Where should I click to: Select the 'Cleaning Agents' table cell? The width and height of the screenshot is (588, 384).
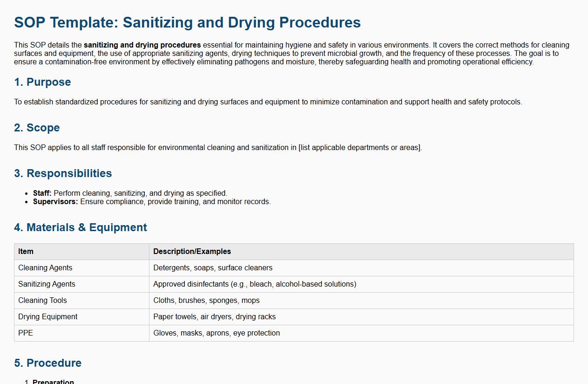coord(45,268)
